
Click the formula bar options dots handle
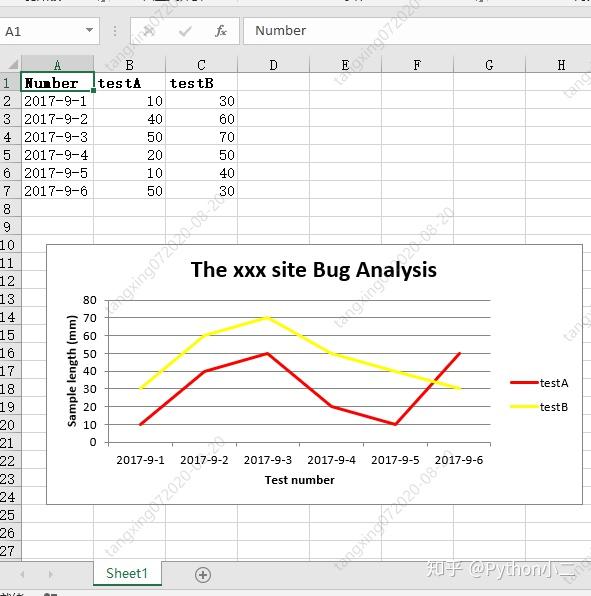click(x=115, y=31)
